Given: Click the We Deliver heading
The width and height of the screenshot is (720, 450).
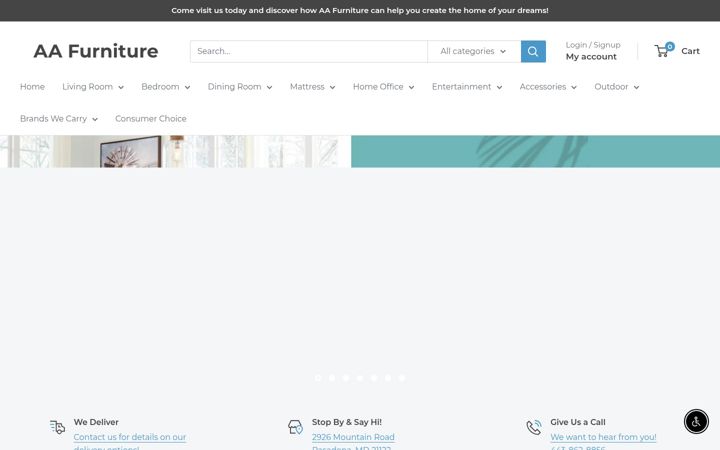Looking at the screenshot, I should pos(96,422).
